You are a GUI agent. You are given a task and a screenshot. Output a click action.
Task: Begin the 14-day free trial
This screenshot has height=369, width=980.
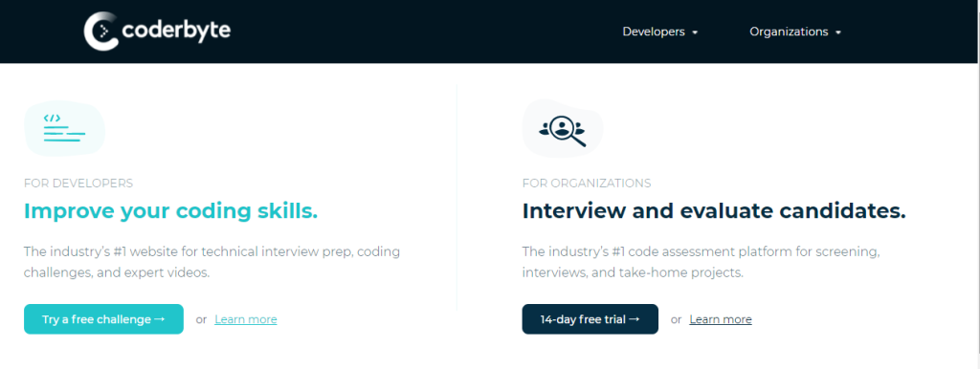click(590, 319)
